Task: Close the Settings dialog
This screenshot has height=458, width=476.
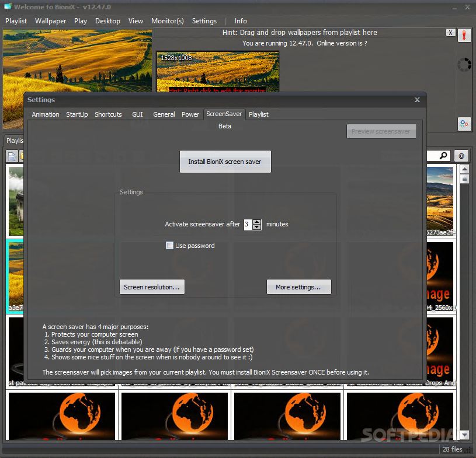Action: (x=417, y=100)
